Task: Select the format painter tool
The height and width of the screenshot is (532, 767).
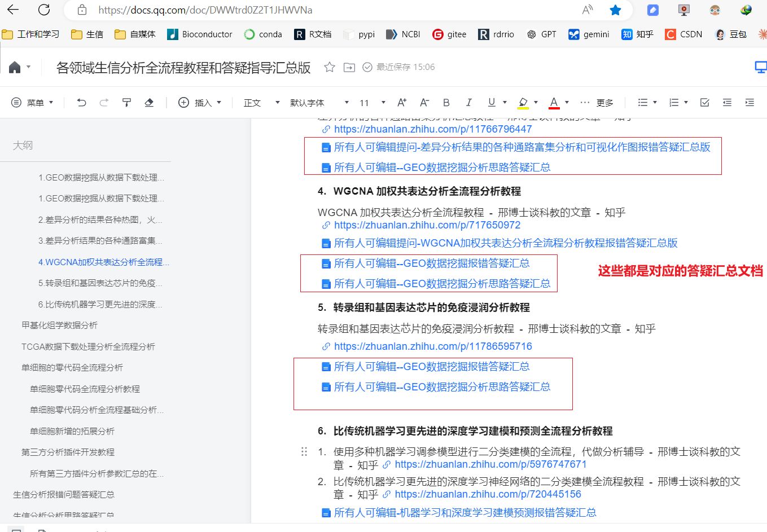Action: 126,102
